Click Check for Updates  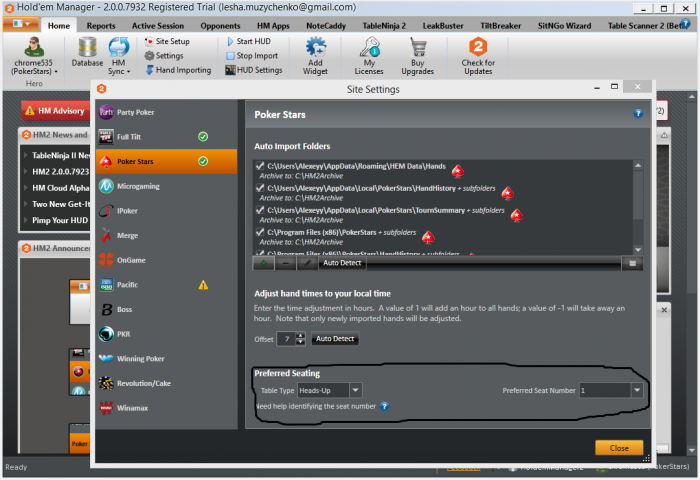click(478, 56)
